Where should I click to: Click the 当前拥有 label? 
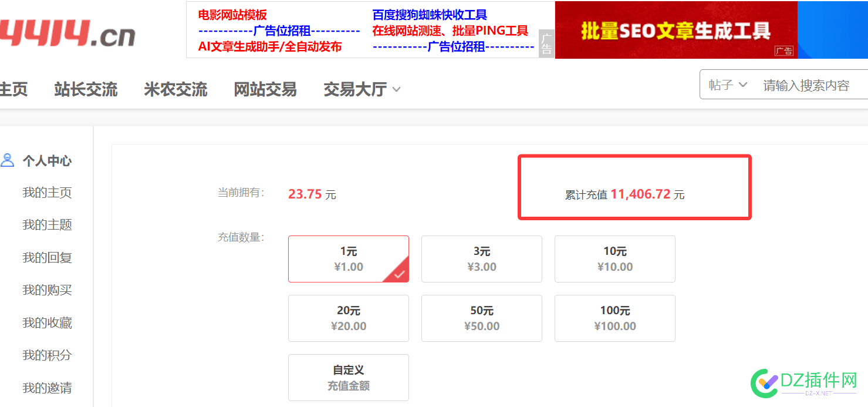(241, 193)
